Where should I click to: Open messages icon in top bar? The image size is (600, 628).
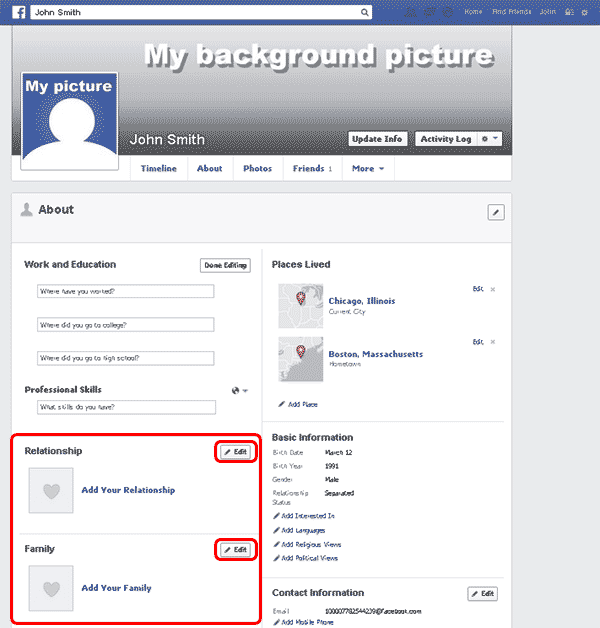click(x=429, y=12)
